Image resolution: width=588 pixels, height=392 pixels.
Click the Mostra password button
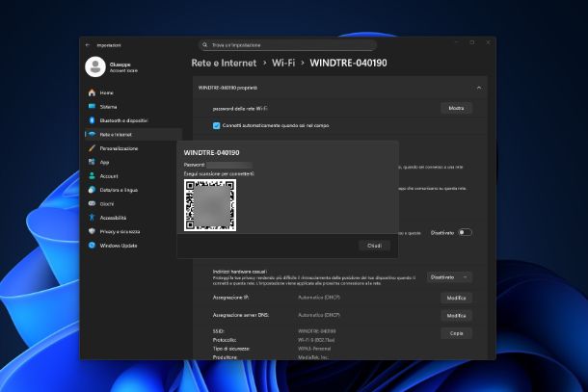[456, 108]
